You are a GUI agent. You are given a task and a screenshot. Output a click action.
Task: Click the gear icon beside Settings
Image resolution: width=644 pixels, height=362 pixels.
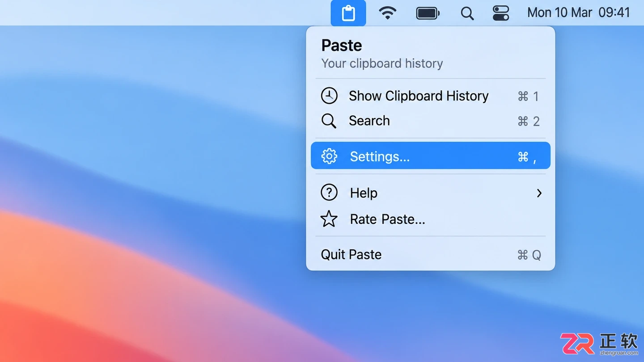[x=329, y=156]
